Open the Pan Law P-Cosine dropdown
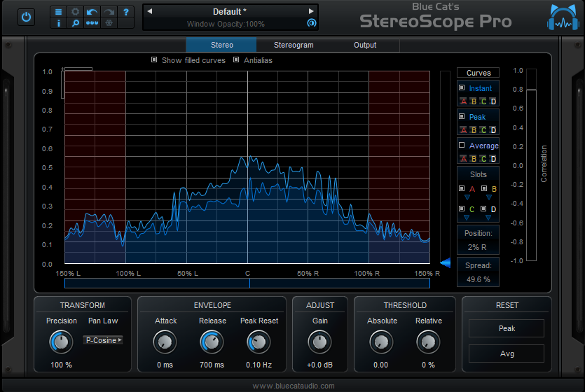The image size is (585, 392). 102,340
